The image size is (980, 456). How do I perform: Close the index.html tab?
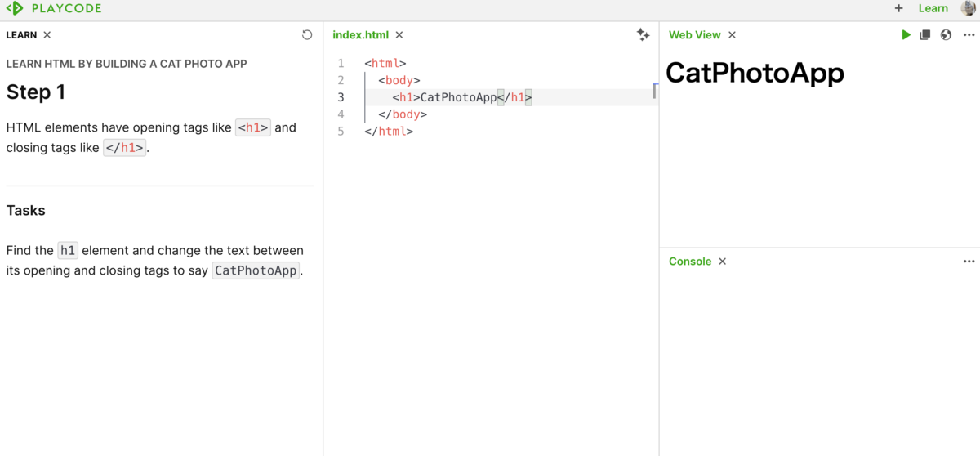399,35
